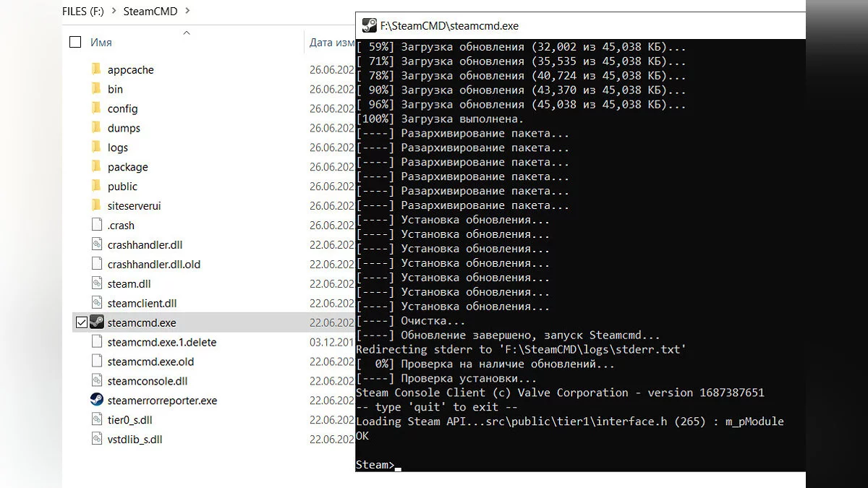Image resolution: width=868 pixels, height=488 pixels.
Task: Click the public folder icon
Action: pyautogui.click(x=96, y=187)
